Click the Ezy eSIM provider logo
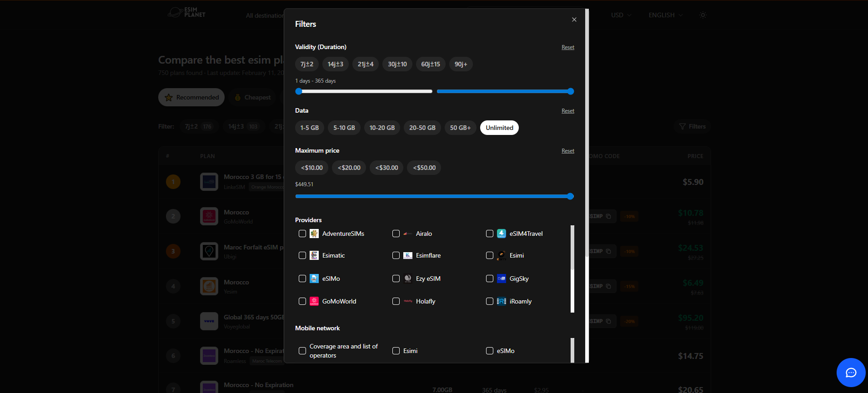The image size is (868, 393). pyautogui.click(x=408, y=279)
